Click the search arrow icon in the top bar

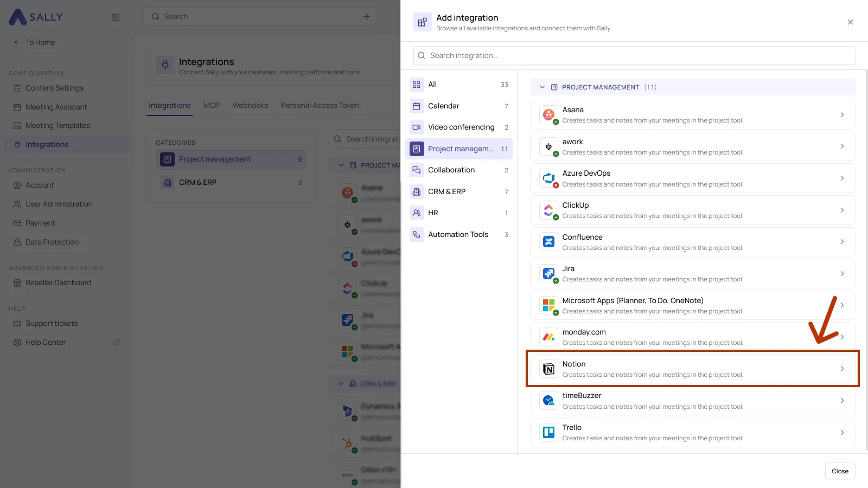(x=367, y=17)
